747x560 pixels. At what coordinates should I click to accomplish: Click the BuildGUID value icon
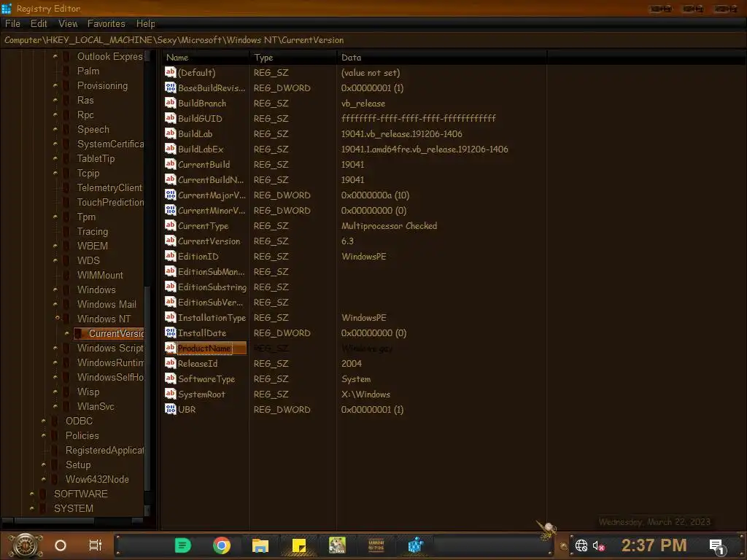[x=170, y=118]
